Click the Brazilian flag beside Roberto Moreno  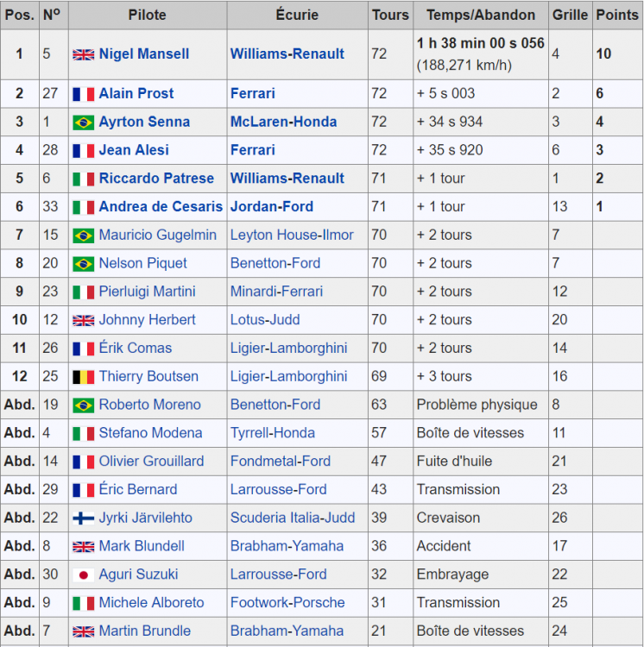(x=84, y=405)
